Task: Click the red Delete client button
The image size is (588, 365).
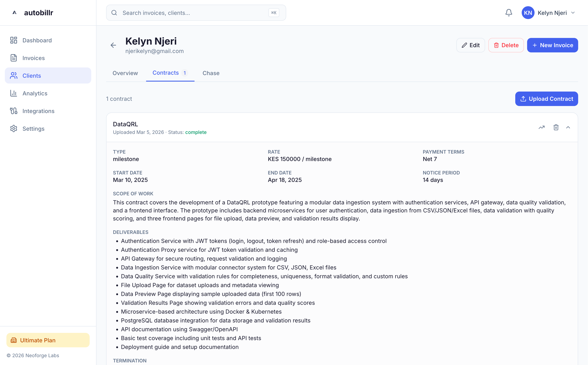Action: pos(506,45)
